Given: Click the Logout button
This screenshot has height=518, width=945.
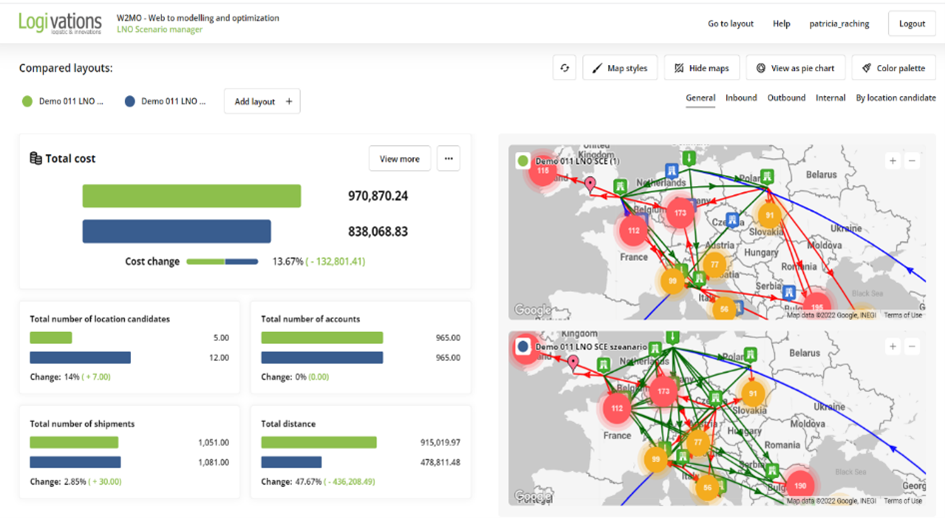Looking at the screenshot, I should 912,24.
